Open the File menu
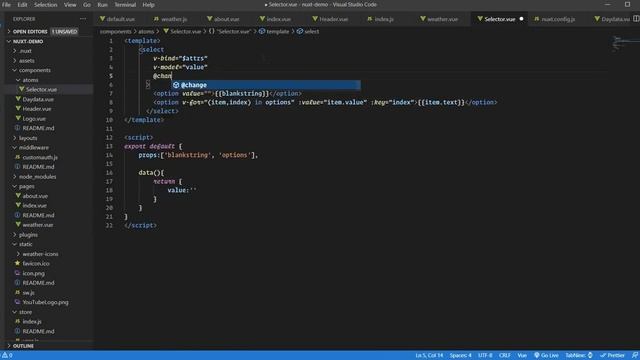The height and width of the screenshot is (360, 640). pyautogui.click(x=6, y=4)
